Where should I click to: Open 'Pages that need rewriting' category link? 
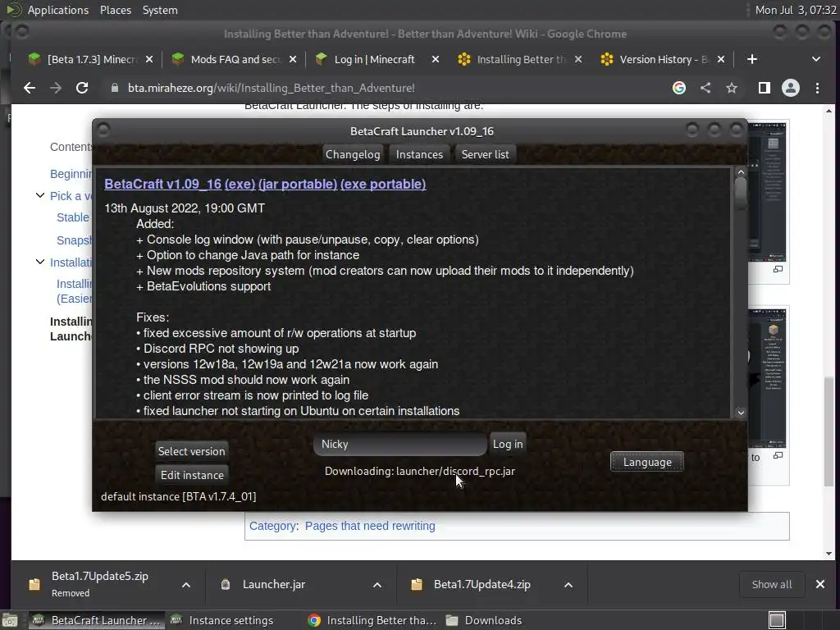(370, 526)
